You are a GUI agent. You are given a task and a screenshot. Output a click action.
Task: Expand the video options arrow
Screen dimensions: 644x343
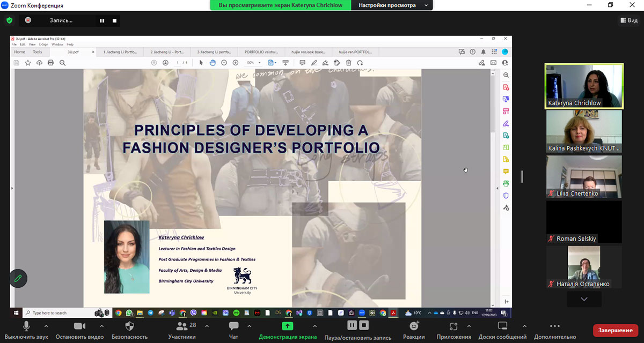pyautogui.click(x=101, y=326)
